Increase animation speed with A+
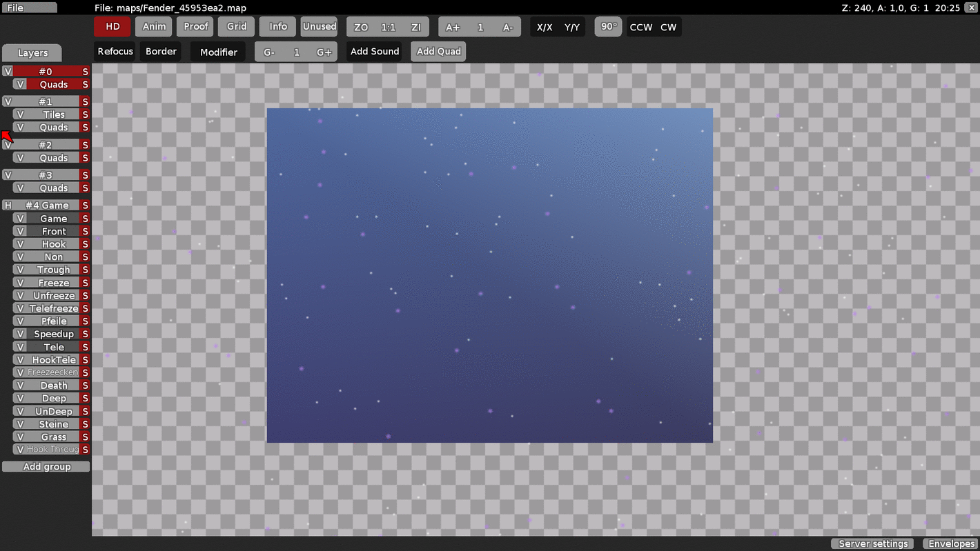 pos(453,28)
